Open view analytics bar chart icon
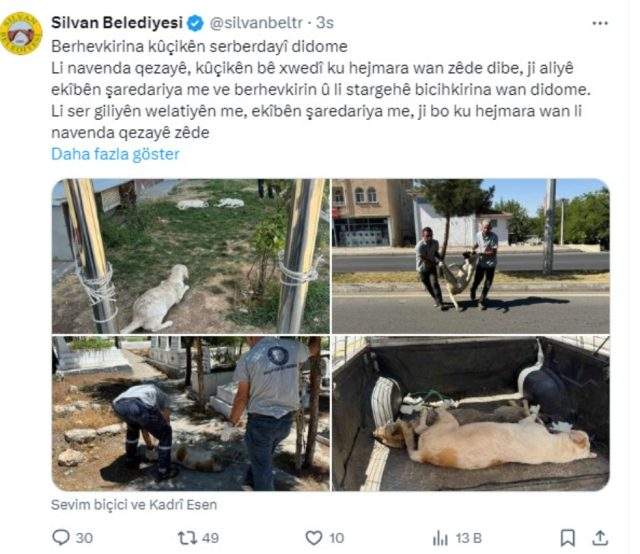Image resolution: width=640 pixels, height=554 pixels. [x=440, y=538]
